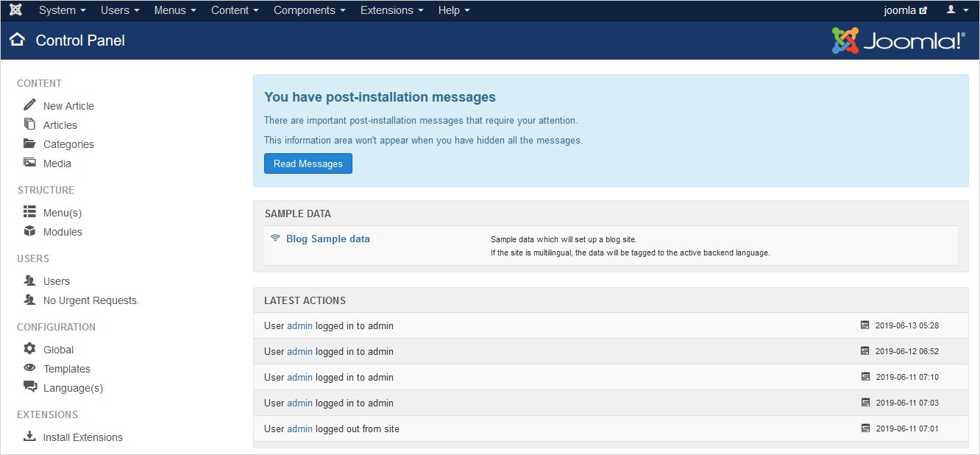Click the pencil icon beside New Article

[x=29, y=105]
